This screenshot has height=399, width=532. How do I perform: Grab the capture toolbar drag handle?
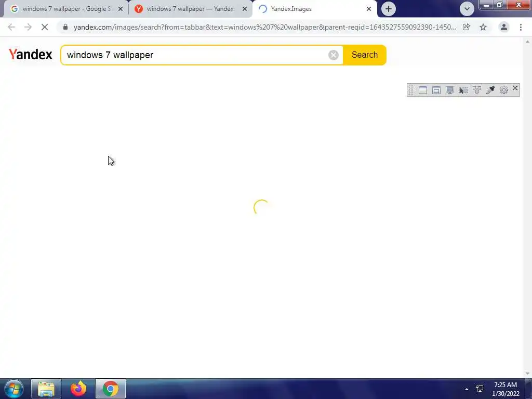pyautogui.click(x=411, y=90)
